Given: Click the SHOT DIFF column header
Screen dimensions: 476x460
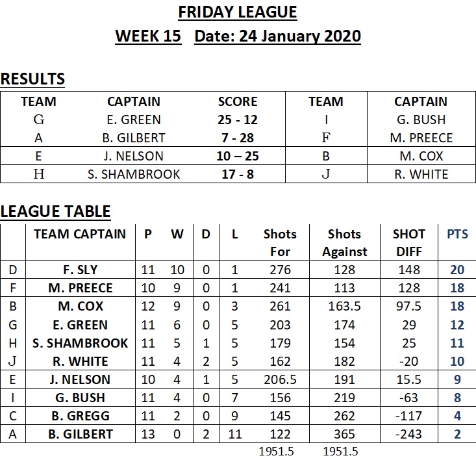Looking at the screenshot, I should (x=409, y=242).
